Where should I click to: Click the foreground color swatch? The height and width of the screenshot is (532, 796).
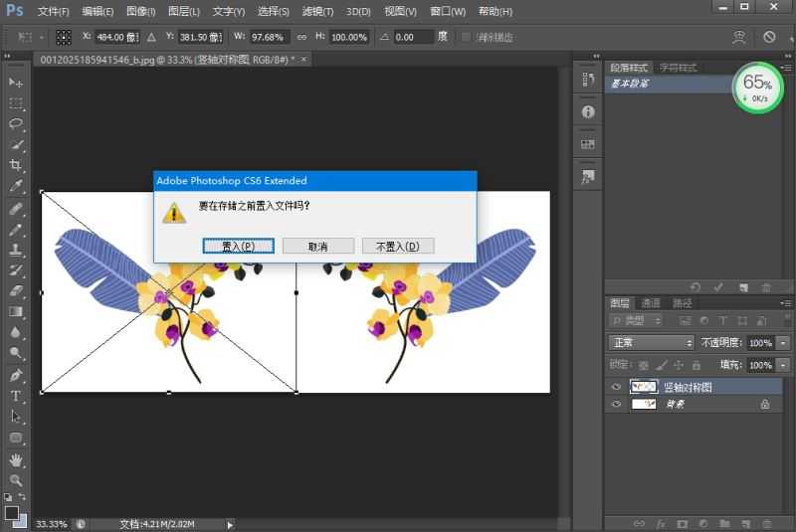[x=11, y=512]
